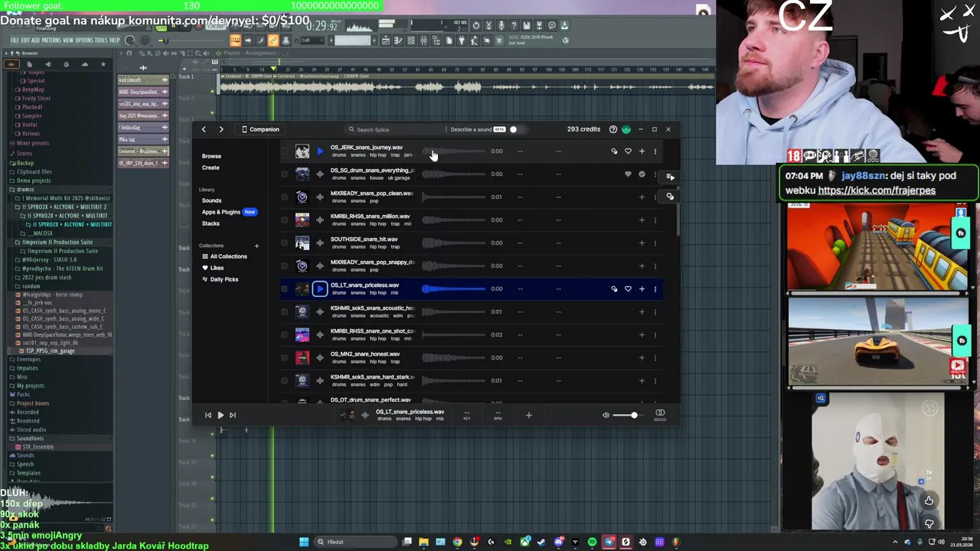Expand the random folder in browser

[x=31, y=286]
